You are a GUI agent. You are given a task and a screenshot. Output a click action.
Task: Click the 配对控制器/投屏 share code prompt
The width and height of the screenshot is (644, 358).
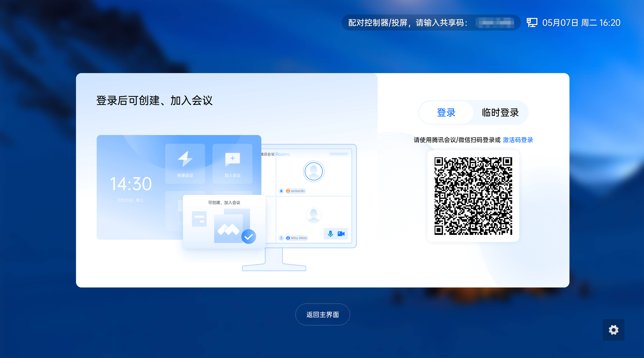coord(408,23)
